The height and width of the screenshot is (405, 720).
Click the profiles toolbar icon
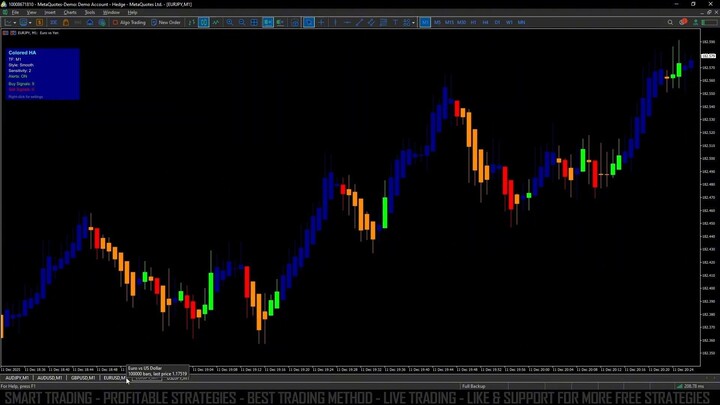(x=23, y=22)
